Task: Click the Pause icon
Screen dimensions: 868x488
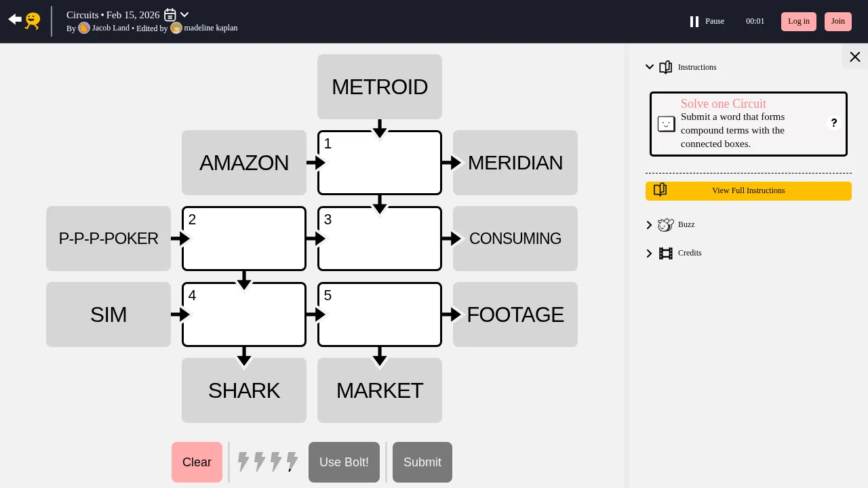Action: [694, 22]
